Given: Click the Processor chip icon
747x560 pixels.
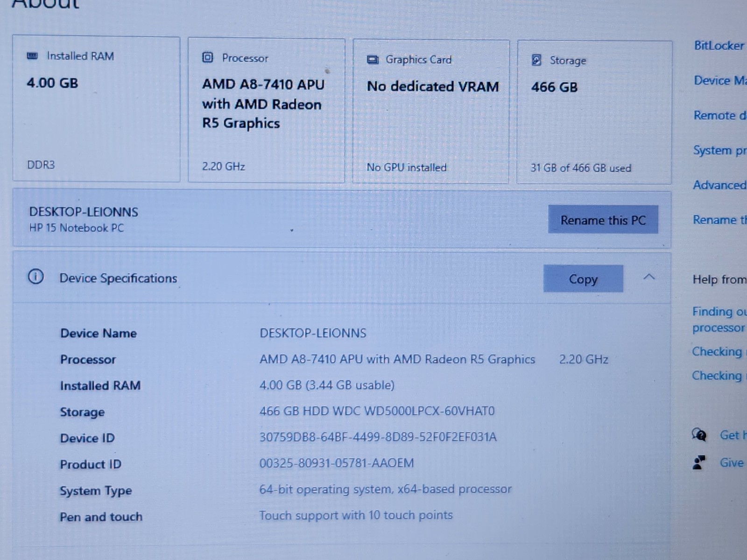Looking at the screenshot, I should 207,57.
